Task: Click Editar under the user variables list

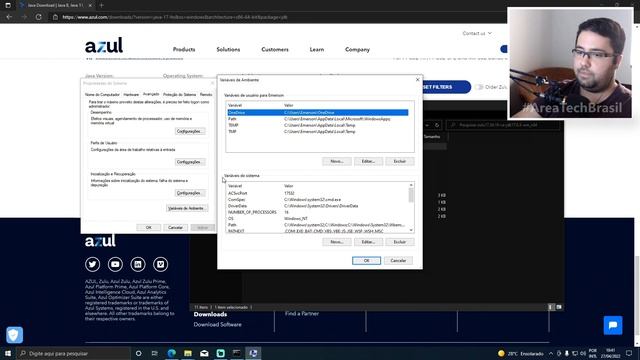Action: pyautogui.click(x=368, y=161)
